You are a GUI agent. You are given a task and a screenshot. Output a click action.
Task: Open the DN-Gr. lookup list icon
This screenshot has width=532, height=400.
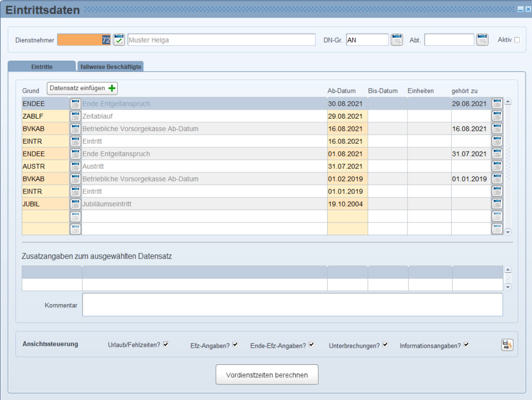tap(397, 40)
